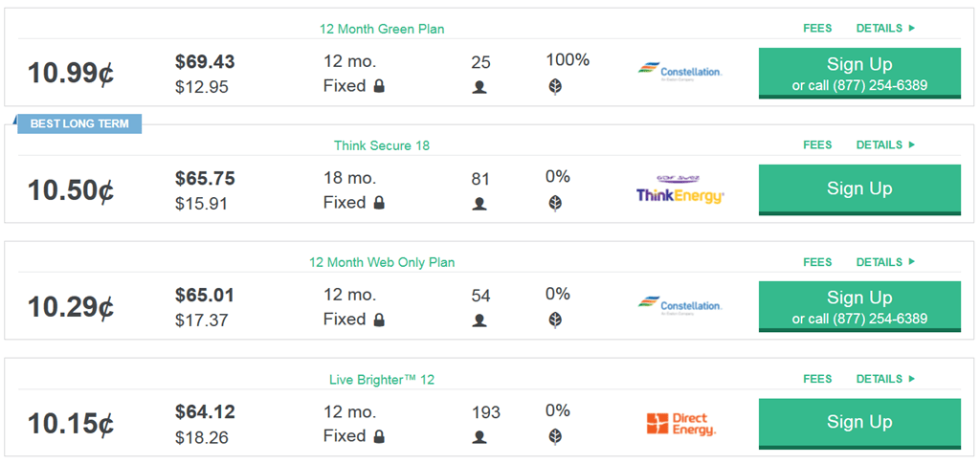Screen dimensions: 980x464
Task: Click the lock icon on the Think Secure 18 plan
Action: [x=380, y=203]
